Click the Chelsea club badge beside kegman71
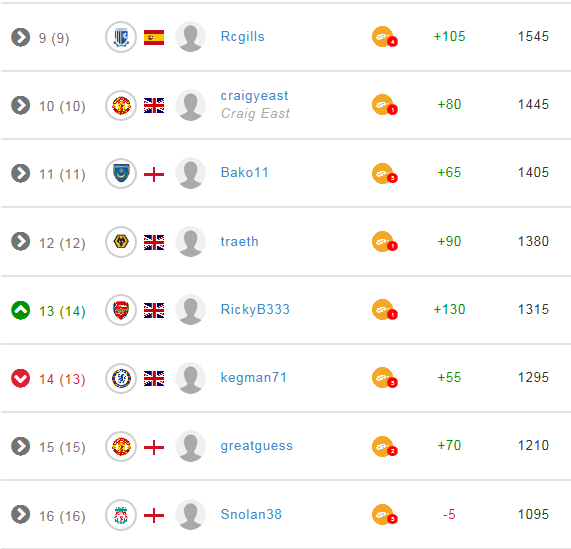 (x=121, y=379)
